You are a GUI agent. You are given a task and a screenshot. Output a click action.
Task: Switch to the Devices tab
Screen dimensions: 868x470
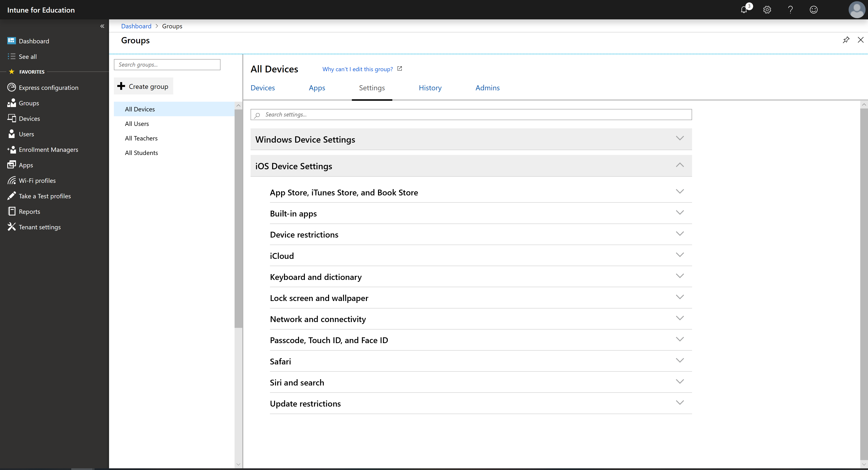262,87
